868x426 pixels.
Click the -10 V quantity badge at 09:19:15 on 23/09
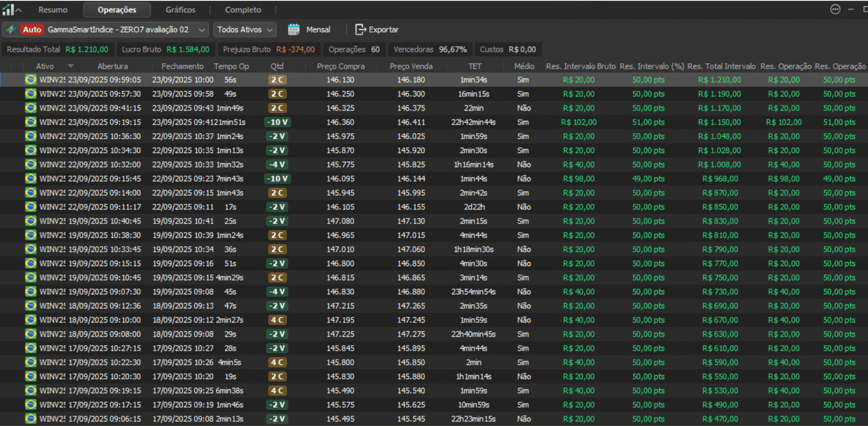(x=278, y=122)
